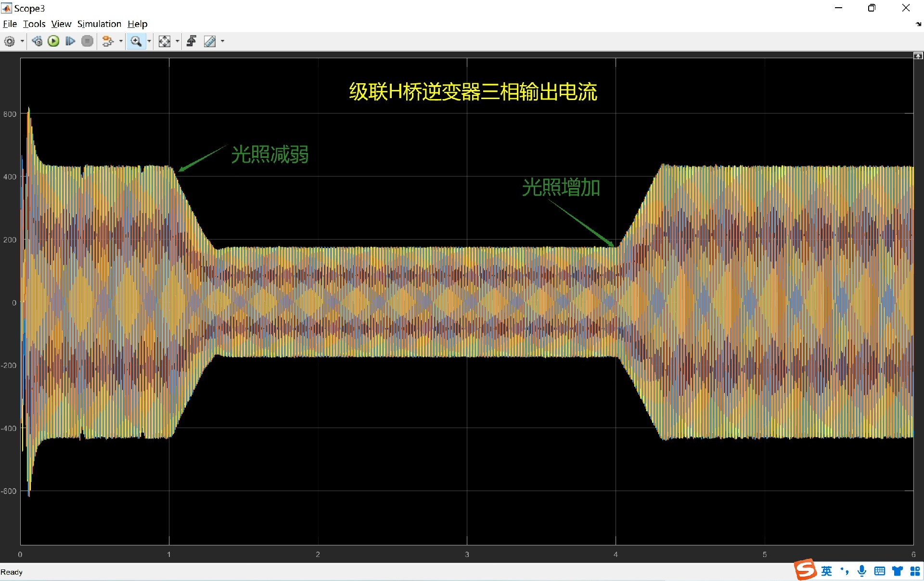
Task: Toggle Sogou punctuation mode icon
Action: [844, 571]
